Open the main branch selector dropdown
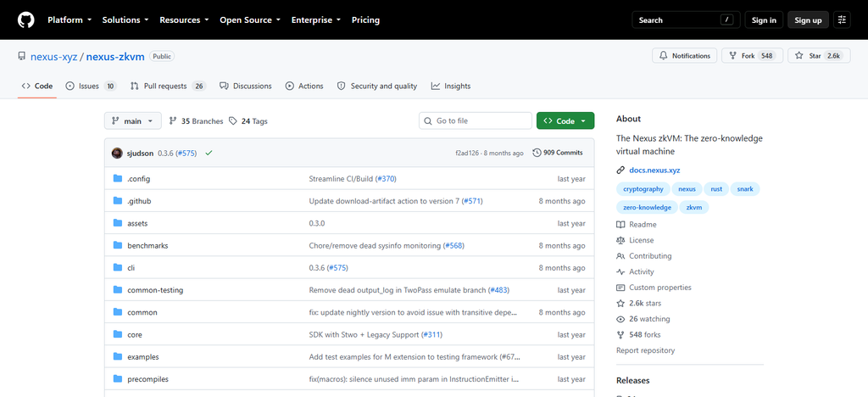 [133, 121]
